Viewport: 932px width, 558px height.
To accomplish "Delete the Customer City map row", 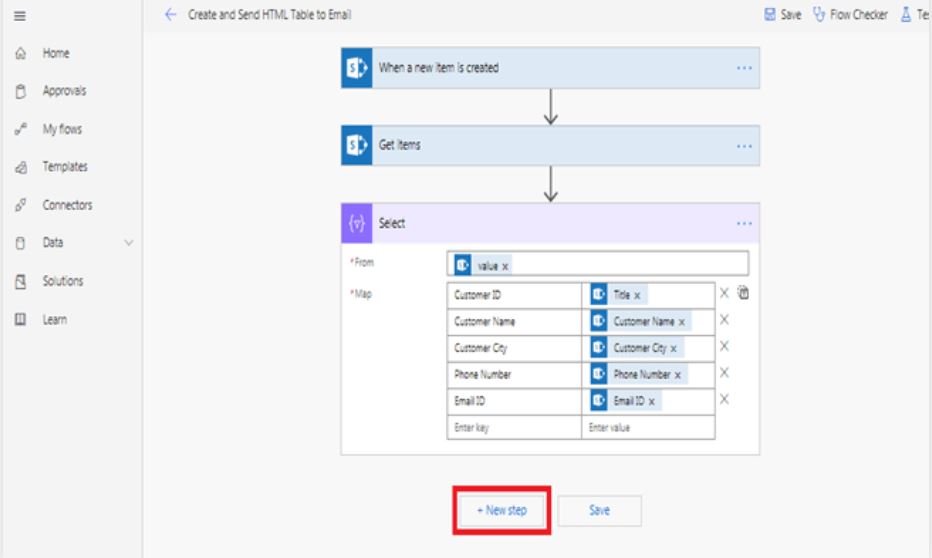I will [x=724, y=346].
